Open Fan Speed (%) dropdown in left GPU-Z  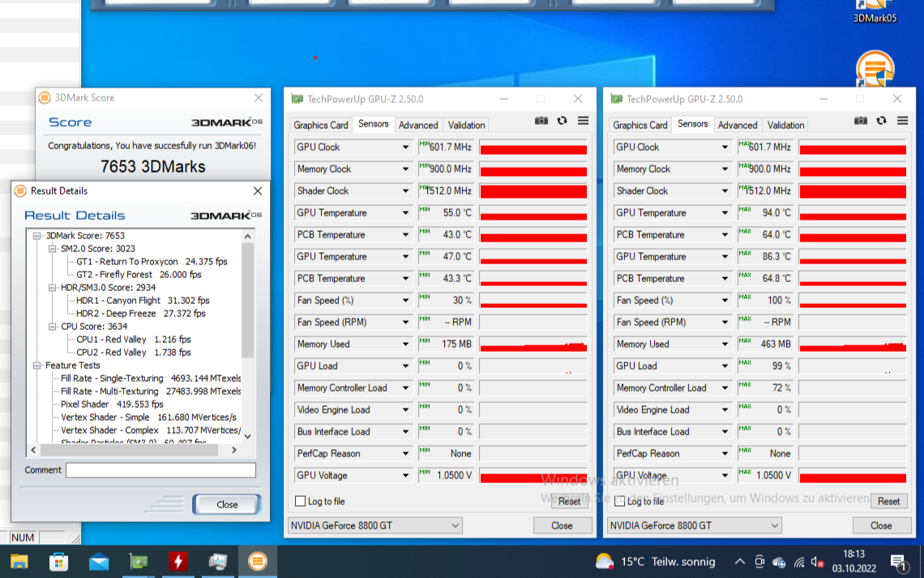pyautogui.click(x=405, y=301)
